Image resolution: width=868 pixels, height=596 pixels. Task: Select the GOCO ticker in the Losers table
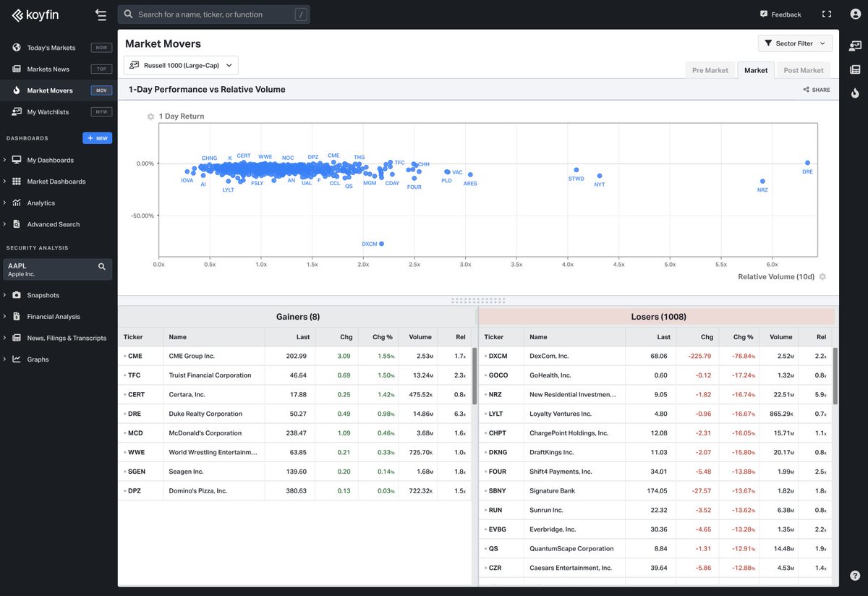pyautogui.click(x=498, y=375)
